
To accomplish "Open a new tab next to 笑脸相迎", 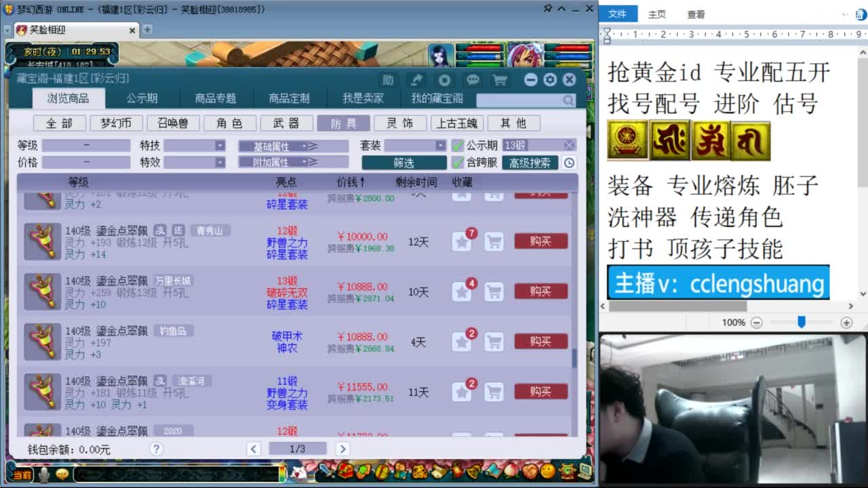I will pos(147,30).
